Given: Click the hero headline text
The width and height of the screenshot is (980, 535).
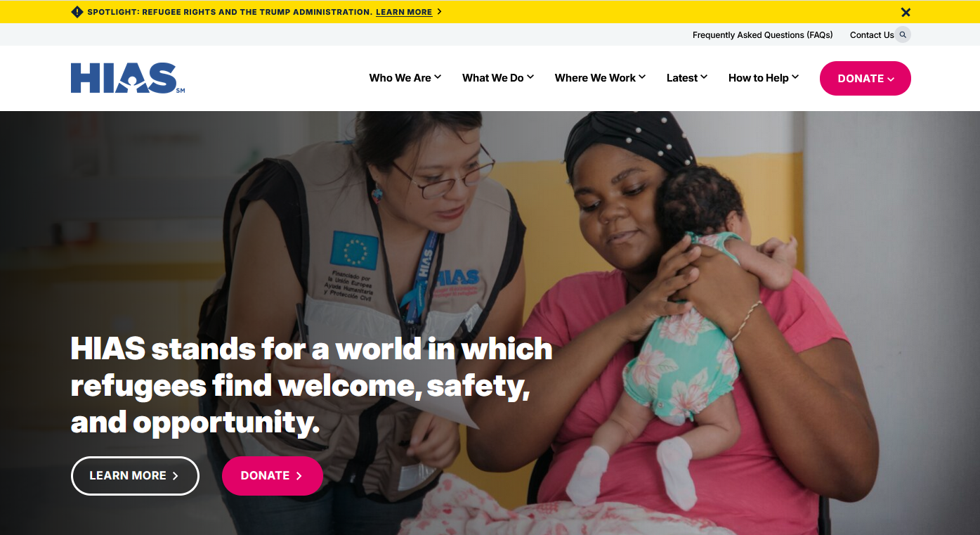Looking at the screenshot, I should click(311, 386).
